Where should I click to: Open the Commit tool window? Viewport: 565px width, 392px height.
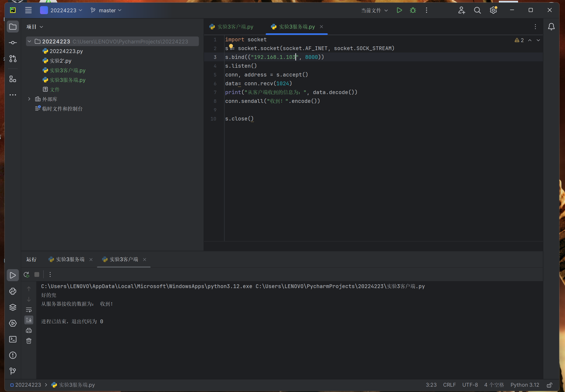(13, 43)
